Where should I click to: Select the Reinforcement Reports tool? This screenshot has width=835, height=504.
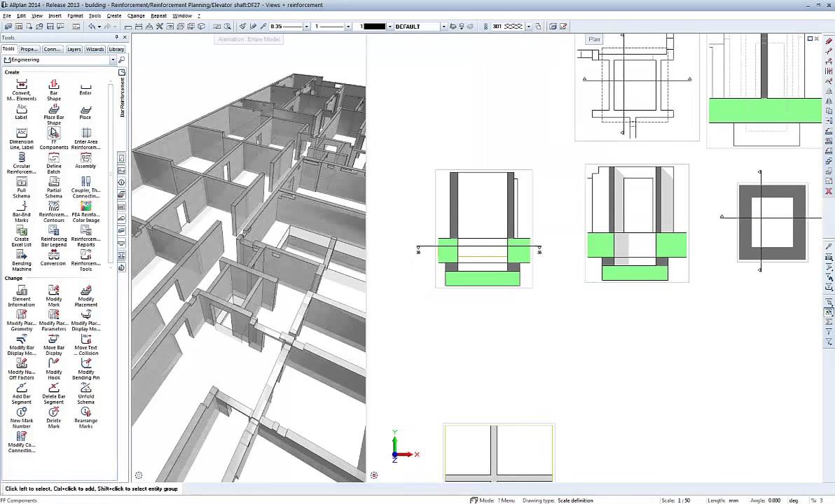pyautogui.click(x=85, y=237)
